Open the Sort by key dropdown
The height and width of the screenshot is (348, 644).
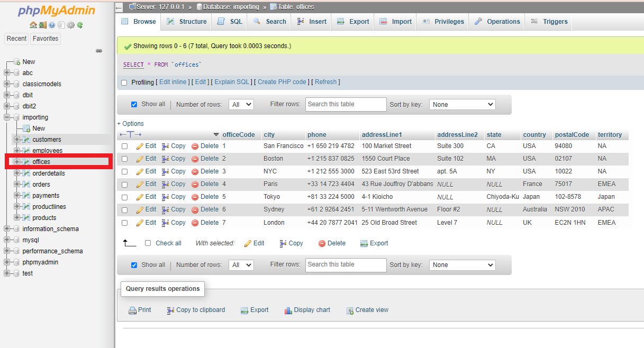tap(462, 104)
